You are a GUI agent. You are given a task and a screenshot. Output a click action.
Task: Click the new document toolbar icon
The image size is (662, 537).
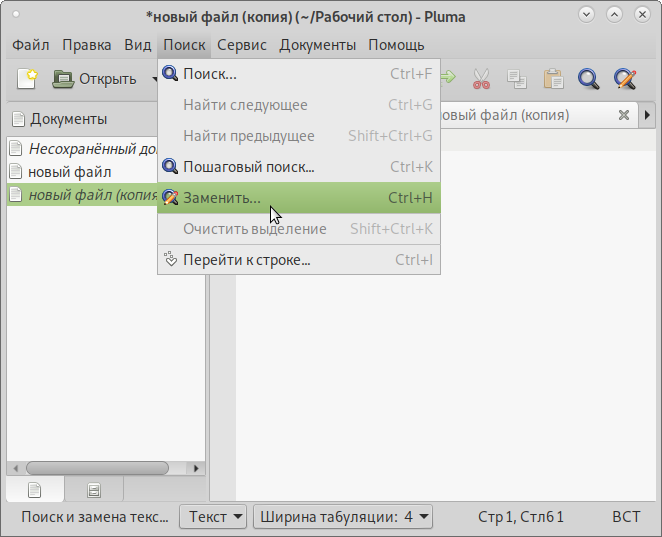coord(27,79)
